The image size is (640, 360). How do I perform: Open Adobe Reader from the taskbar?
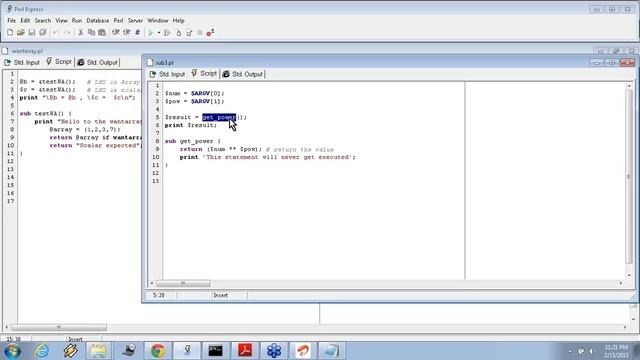pos(245,351)
